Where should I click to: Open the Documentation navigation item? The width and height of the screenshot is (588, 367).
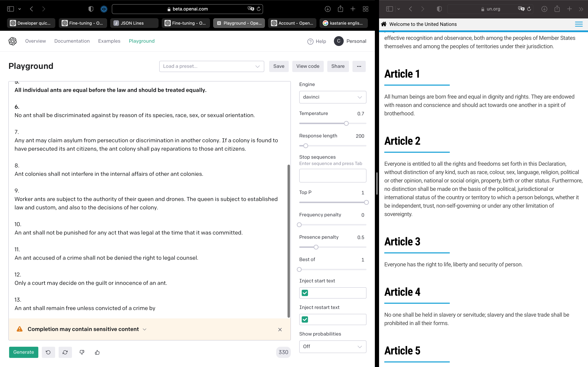(72, 41)
